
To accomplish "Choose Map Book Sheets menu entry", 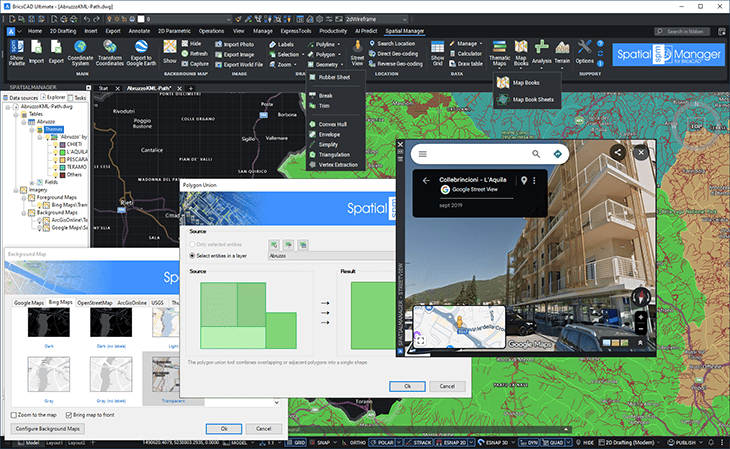I will (x=535, y=100).
